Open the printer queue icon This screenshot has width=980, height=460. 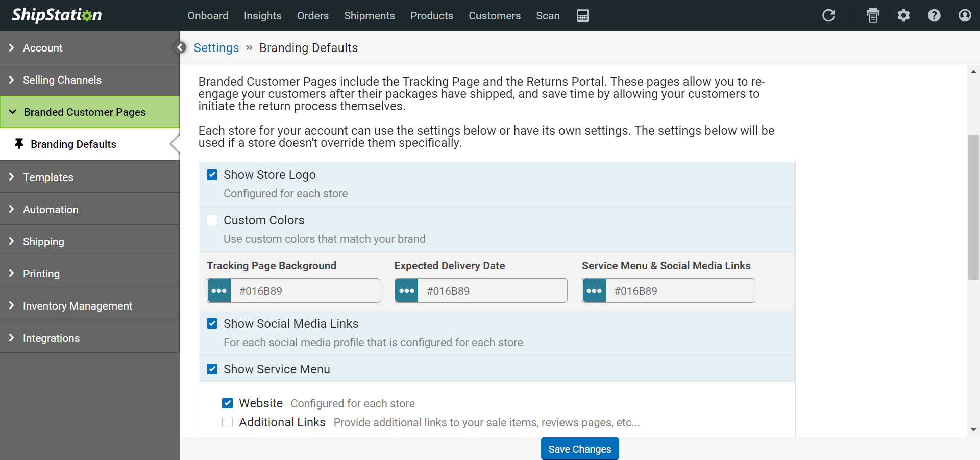(x=873, y=16)
